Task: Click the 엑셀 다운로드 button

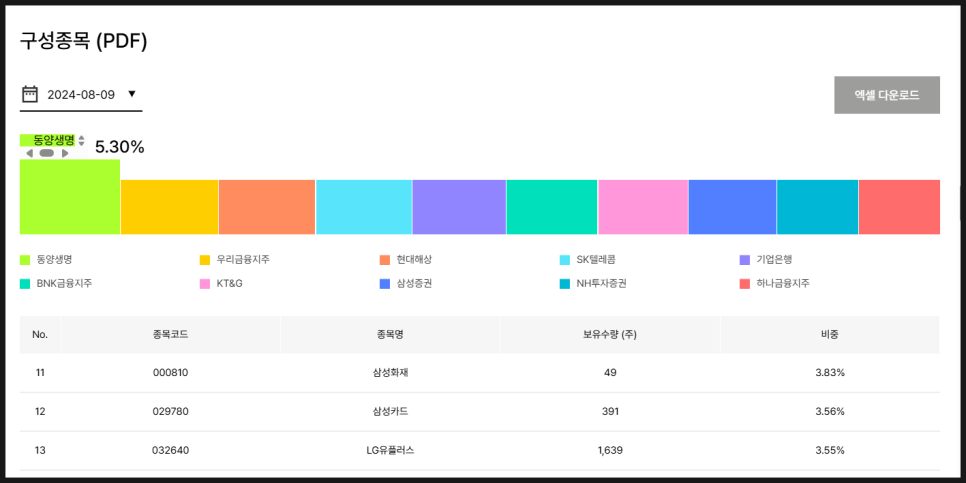Action: (886, 95)
